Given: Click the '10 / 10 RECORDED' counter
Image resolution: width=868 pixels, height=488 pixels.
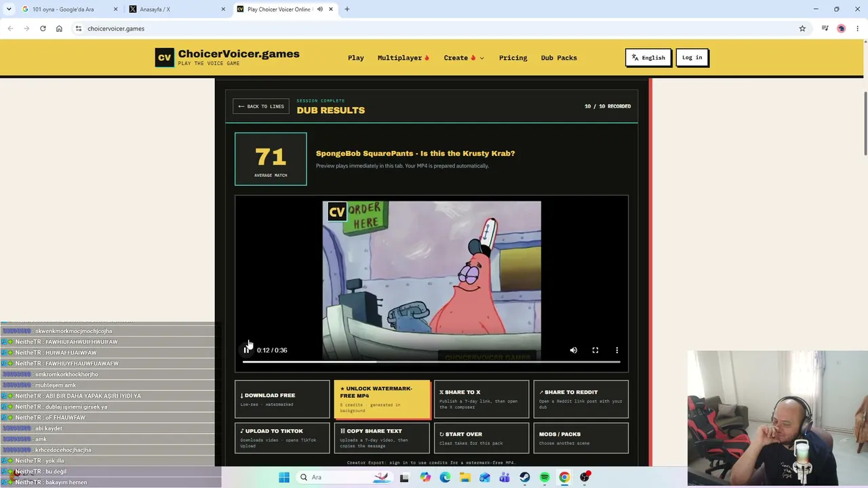Looking at the screenshot, I should (608, 106).
